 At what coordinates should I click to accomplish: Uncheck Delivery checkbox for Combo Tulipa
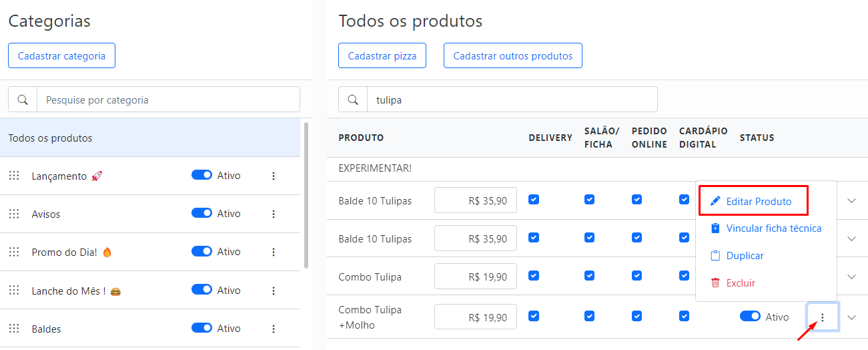click(x=533, y=275)
